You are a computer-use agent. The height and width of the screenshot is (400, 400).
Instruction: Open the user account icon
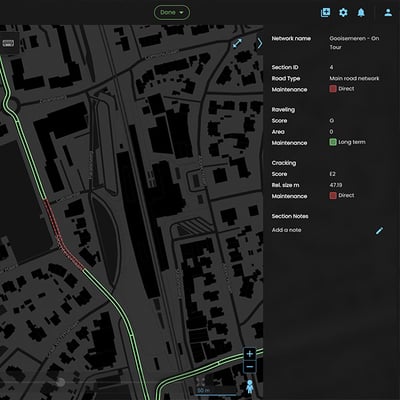pos(388,13)
